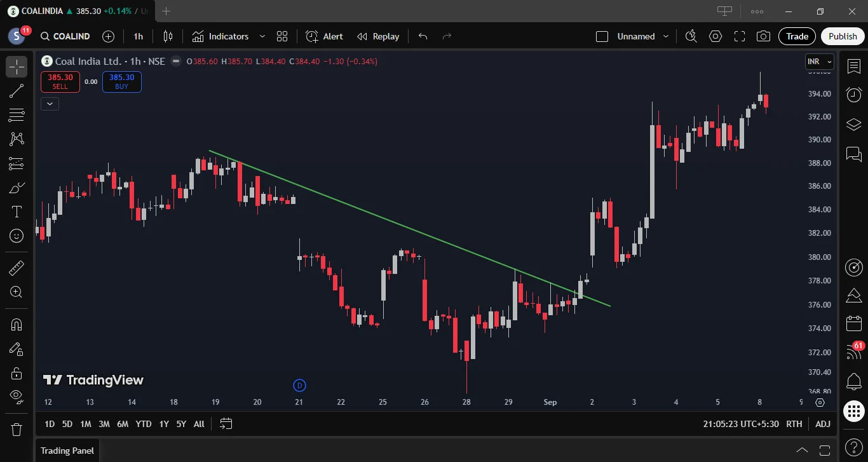Change the 1h chart interval
This screenshot has height=462, width=868.
click(138, 36)
